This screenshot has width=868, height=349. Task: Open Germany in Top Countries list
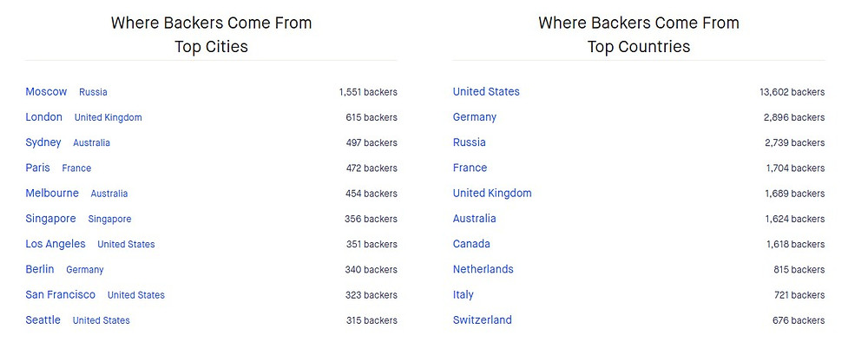(x=475, y=117)
